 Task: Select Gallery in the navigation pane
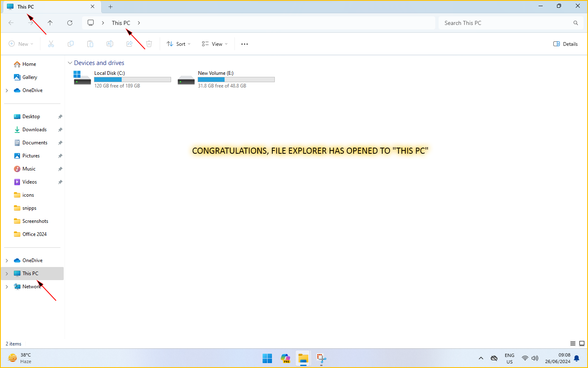coord(29,77)
